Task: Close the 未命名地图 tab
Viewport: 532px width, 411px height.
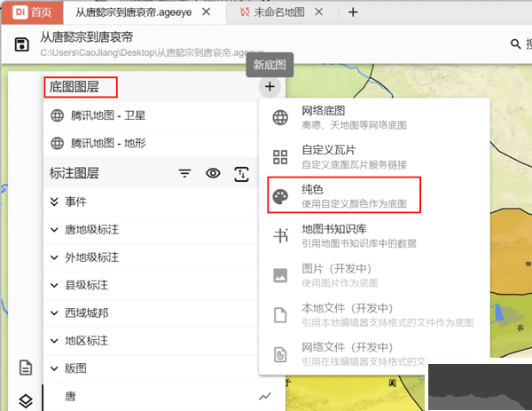Action: tap(318, 12)
